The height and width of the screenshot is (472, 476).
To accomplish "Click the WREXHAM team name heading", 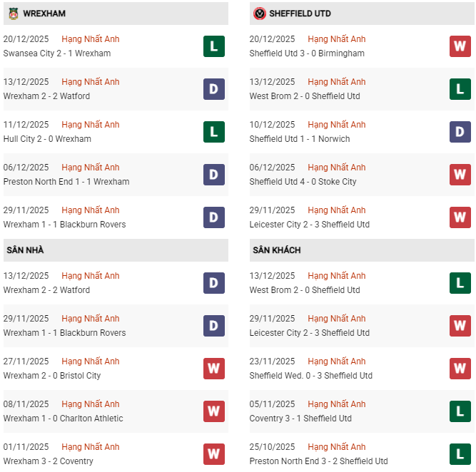I will click(x=46, y=14).
